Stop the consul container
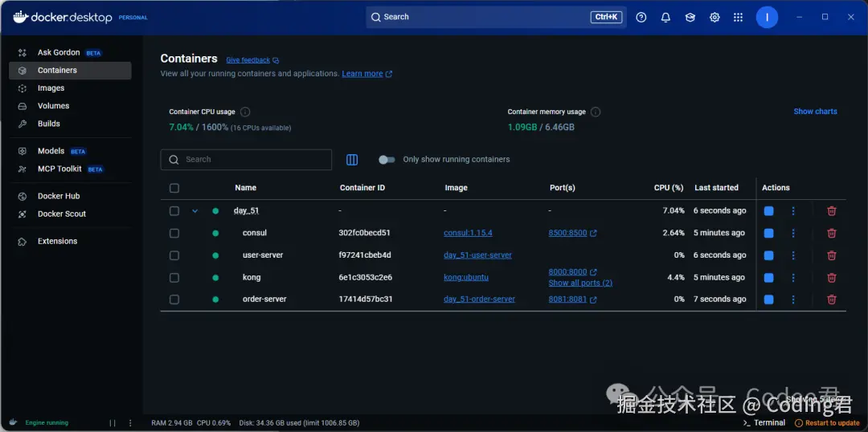This screenshot has width=868, height=432. (768, 233)
